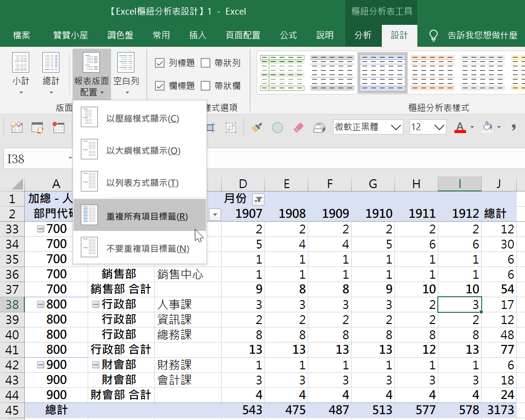Collapse the 行政部 group in row 38
This screenshot has height=420, width=525.
point(95,304)
